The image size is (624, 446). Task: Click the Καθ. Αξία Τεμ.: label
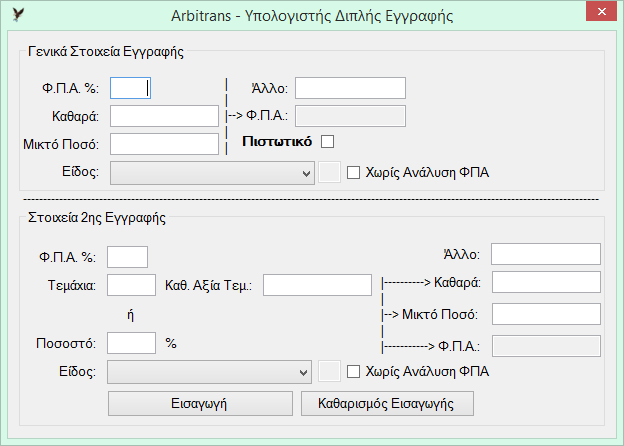pos(209,285)
